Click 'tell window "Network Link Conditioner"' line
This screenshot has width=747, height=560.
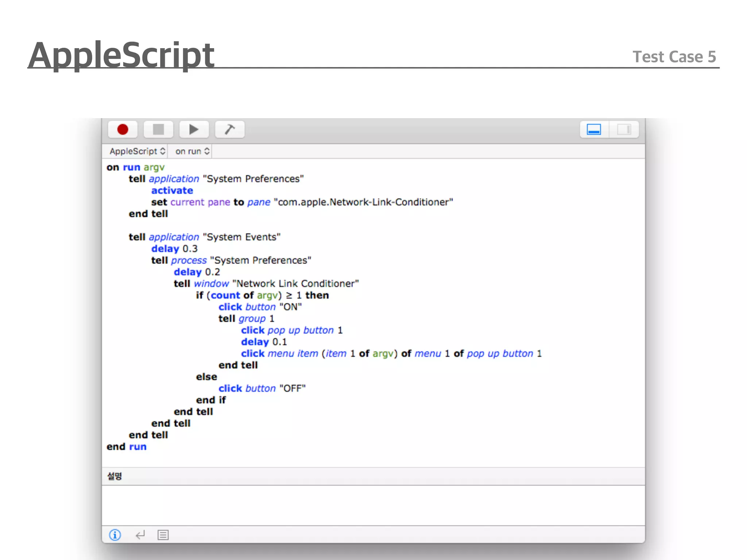266,284
